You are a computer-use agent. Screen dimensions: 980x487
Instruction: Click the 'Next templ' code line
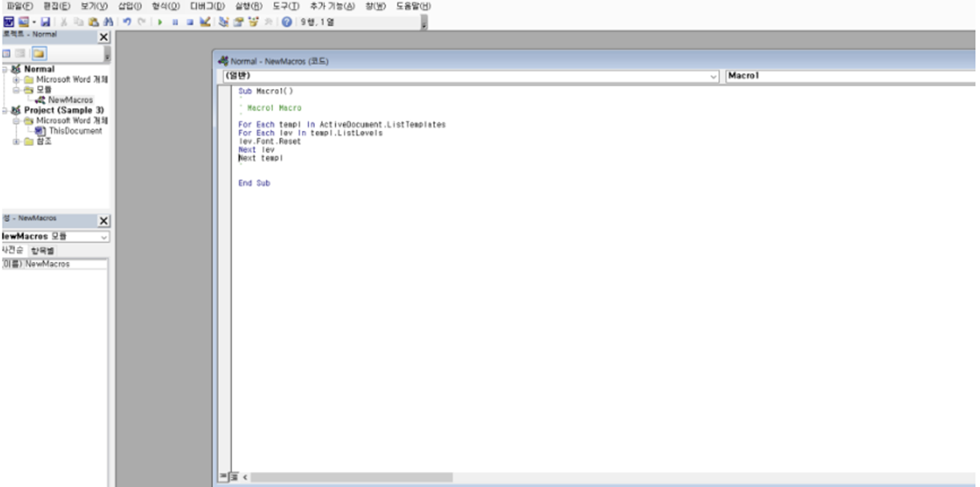[x=261, y=158]
